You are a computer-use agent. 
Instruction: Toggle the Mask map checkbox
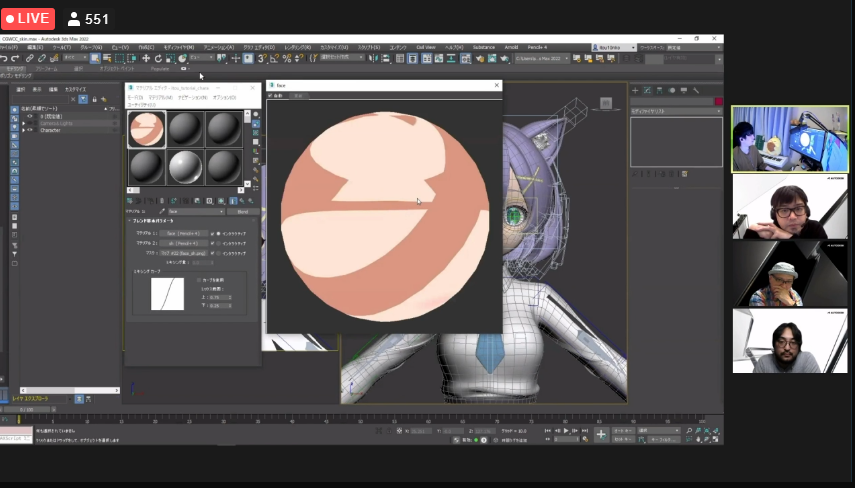click(213, 253)
